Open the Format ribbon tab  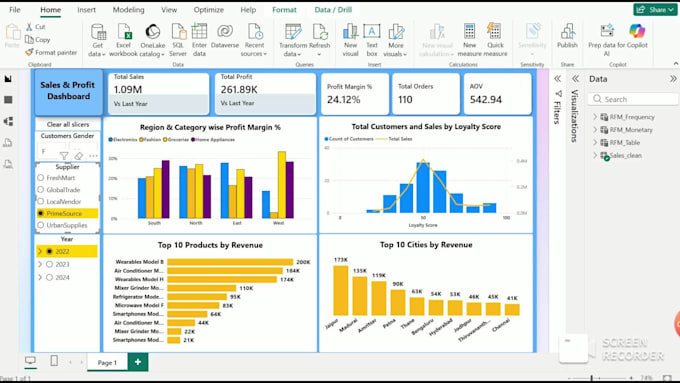click(284, 10)
